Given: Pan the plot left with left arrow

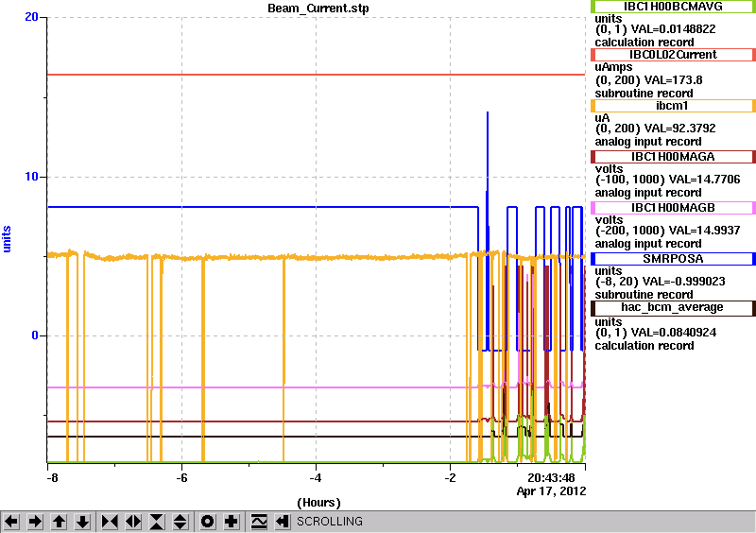Looking at the screenshot, I should pyautogui.click(x=11, y=522).
